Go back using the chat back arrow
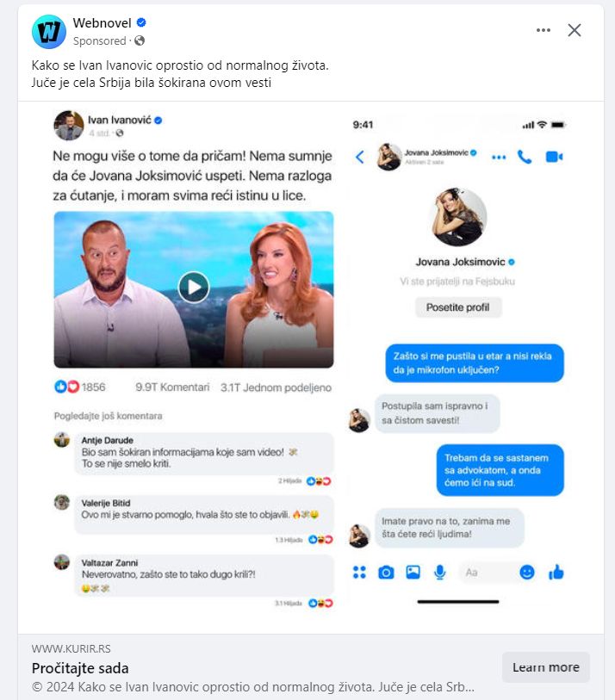615x700 pixels. click(360, 157)
